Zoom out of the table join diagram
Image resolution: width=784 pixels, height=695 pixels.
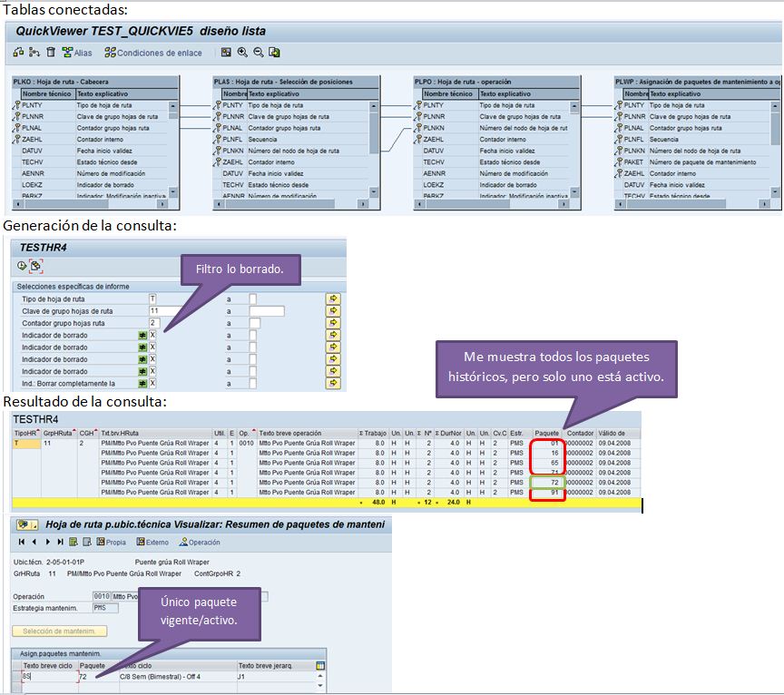(258, 53)
